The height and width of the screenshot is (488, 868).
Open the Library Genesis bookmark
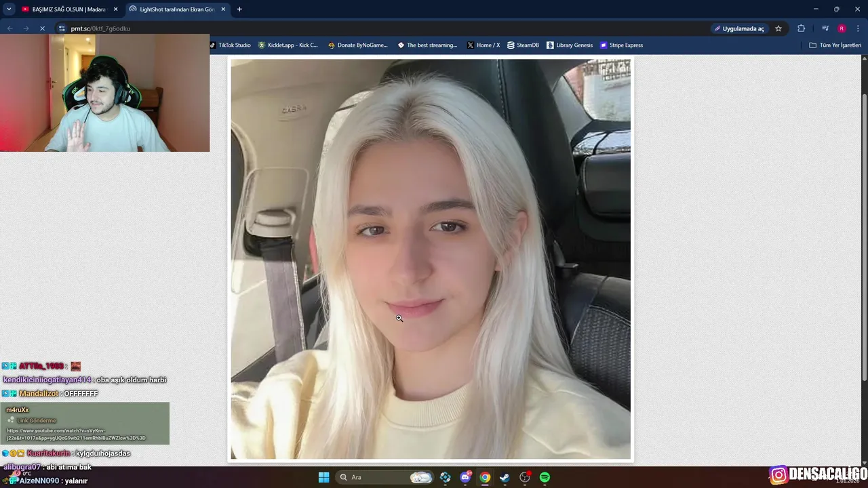tap(570, 45)
